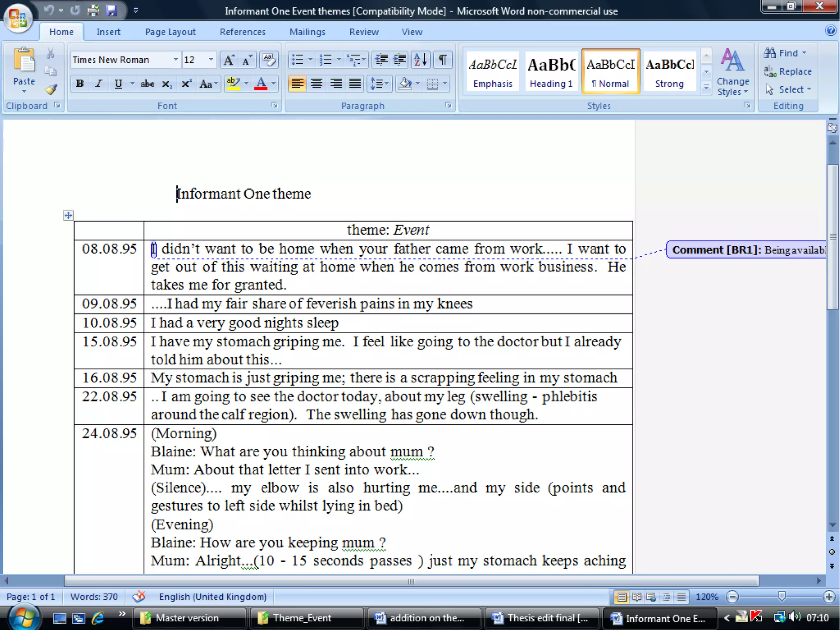This screenshot has height=630, width=840.
Task: Click the Sort A-Z icon
Action: (x=420, y=60)
